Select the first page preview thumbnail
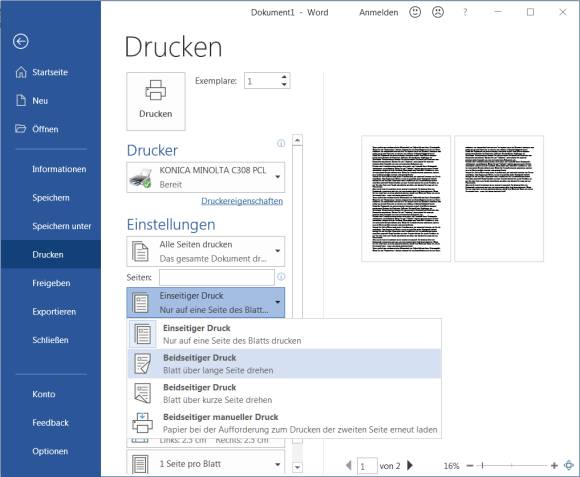The width and height of the screenshot is (580, 477). (x=406, y=199)
